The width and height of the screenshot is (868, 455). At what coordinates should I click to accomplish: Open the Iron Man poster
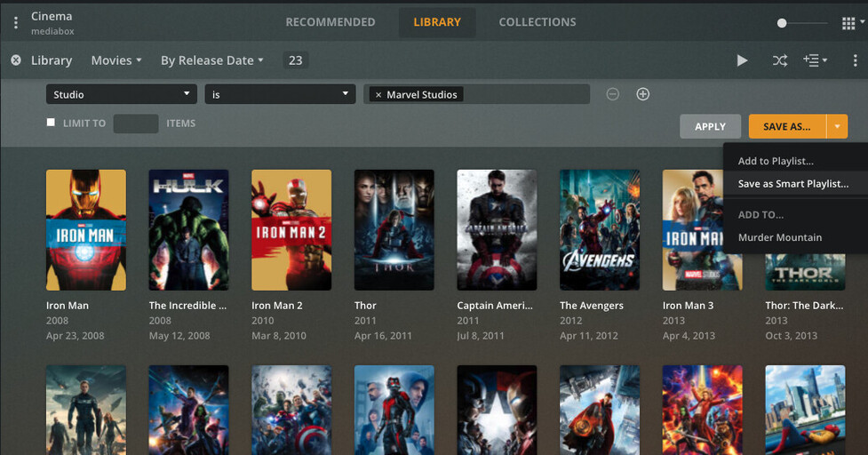tap(86, 229)
